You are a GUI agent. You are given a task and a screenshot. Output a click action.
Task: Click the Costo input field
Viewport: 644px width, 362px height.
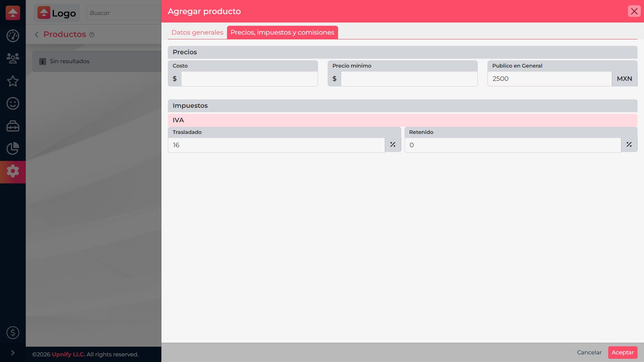tap(250, 79)
